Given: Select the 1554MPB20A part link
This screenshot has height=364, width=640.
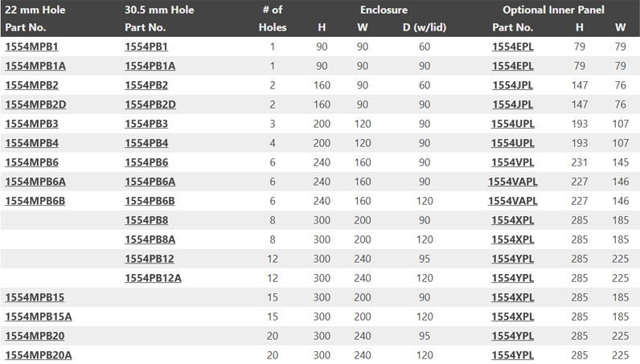Looking at the screenshot, I should 39,355.
